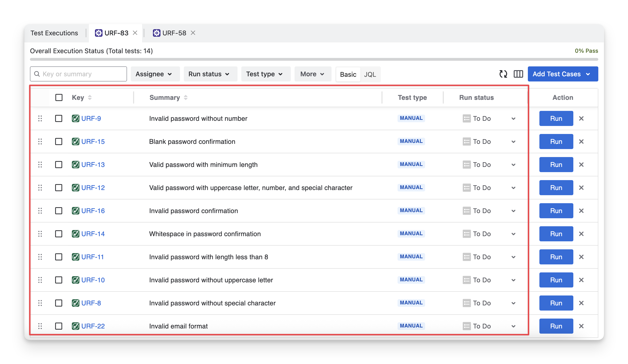Sort by Summary column sort arrows
Screen dimensions: 628x364
[186, 98]
